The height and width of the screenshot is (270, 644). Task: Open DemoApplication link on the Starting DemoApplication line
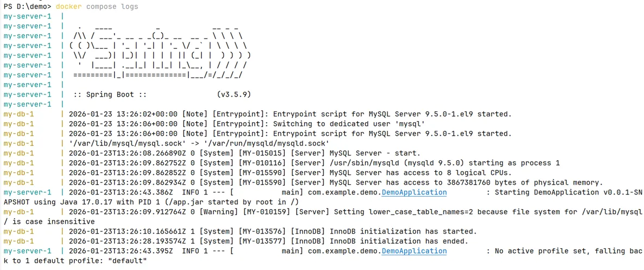[x=414, y=192]
